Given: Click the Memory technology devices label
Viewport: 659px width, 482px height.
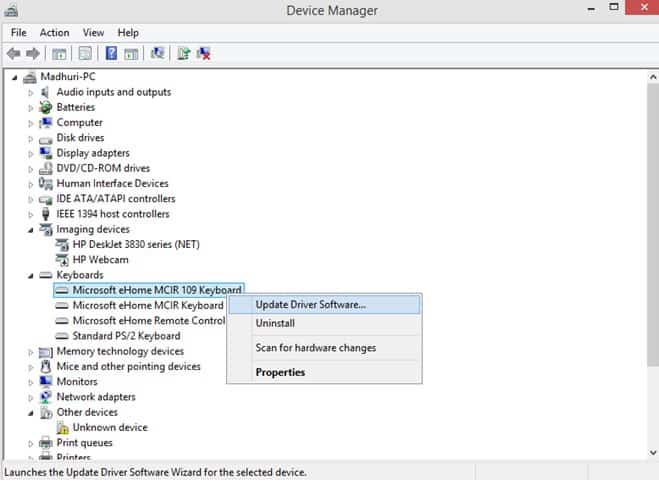Looking at the screenshot, I should pos(120,351).
